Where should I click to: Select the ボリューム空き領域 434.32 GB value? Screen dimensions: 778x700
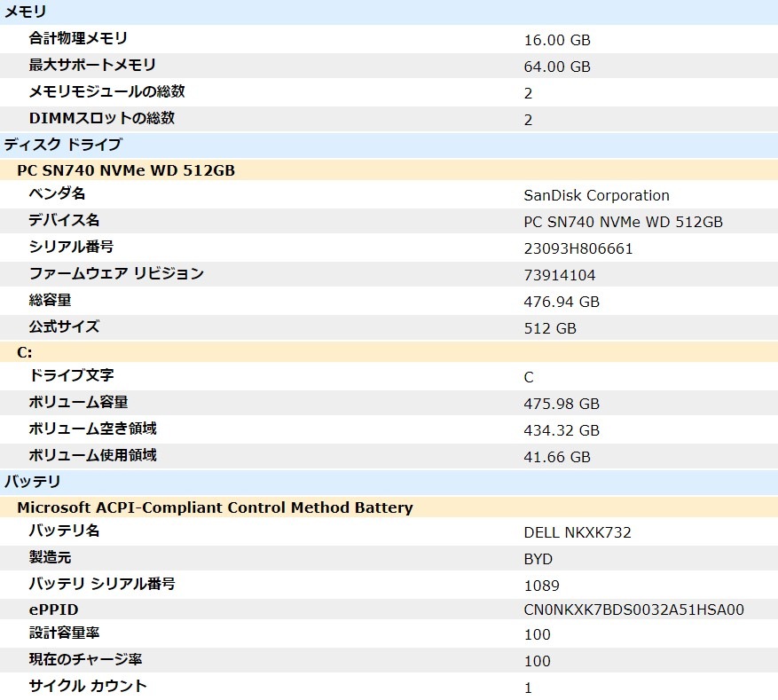[x=558, y=430]
